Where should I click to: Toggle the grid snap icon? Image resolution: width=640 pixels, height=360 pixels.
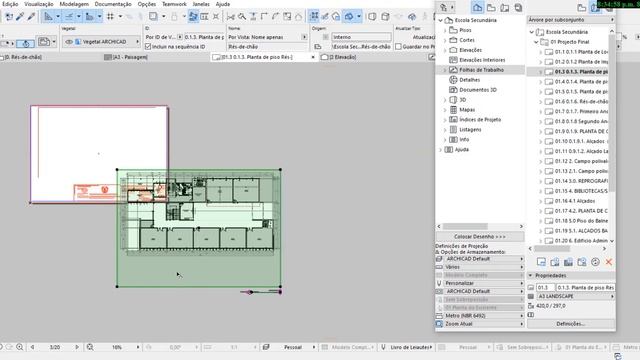point(110,17)
